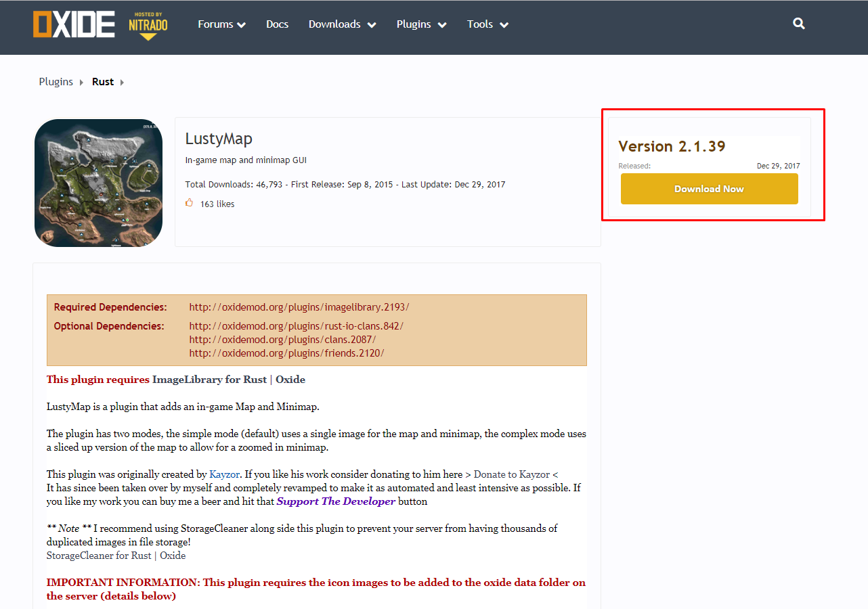Open the Docs menu item
The width and height of the screenshot is (868, 609).
tap(277, 24)
